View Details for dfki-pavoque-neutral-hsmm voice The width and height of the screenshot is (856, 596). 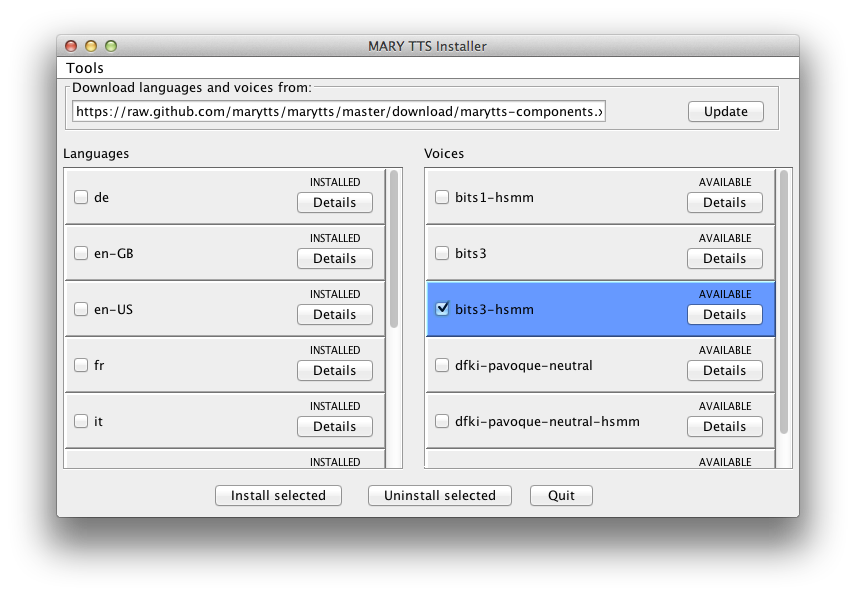724,427
